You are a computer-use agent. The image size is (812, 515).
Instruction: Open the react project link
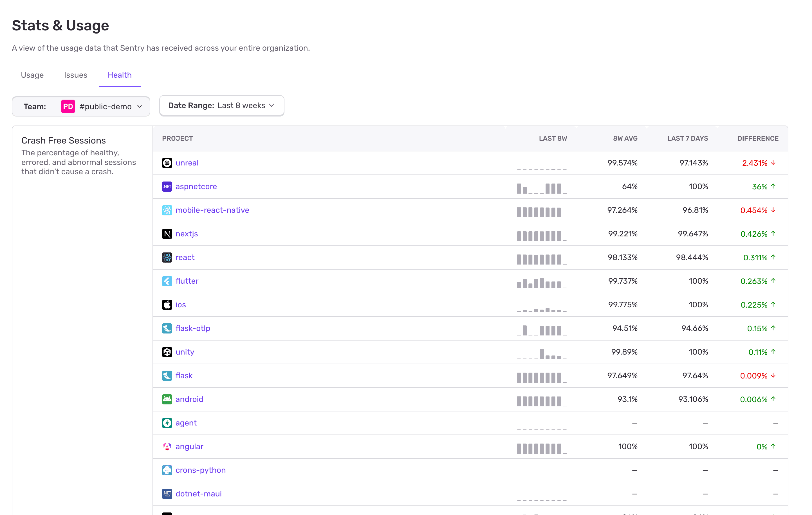185,257
